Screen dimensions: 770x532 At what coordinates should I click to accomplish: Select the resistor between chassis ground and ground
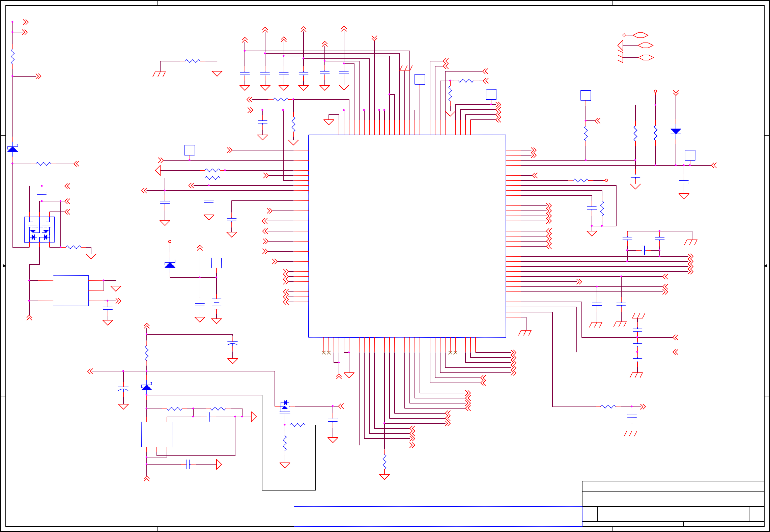coord(193,61)
